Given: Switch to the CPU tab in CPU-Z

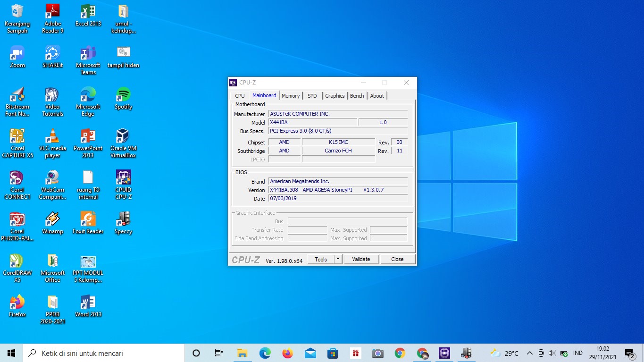Looking at the screenshot, I should 240,96.
